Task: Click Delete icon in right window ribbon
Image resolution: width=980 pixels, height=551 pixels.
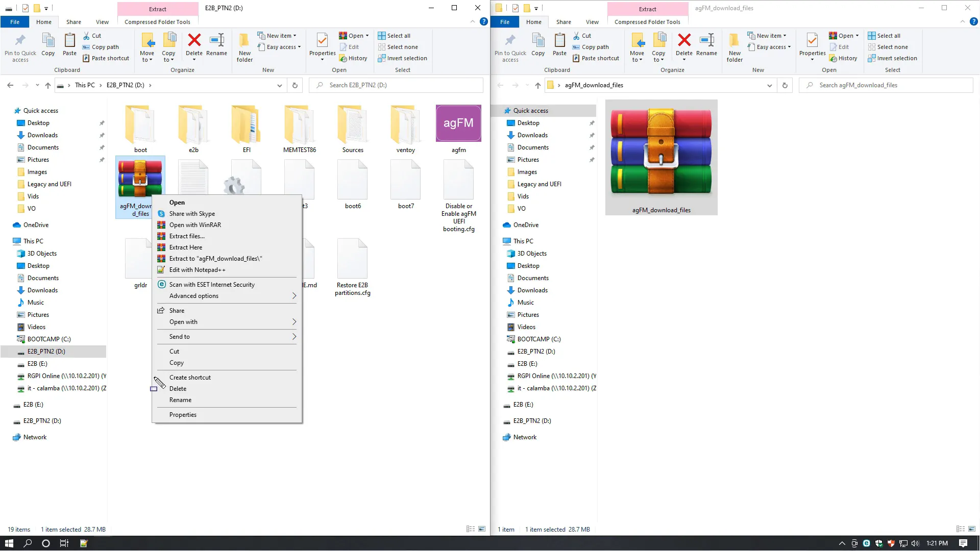Action: (x=684, y=40)
